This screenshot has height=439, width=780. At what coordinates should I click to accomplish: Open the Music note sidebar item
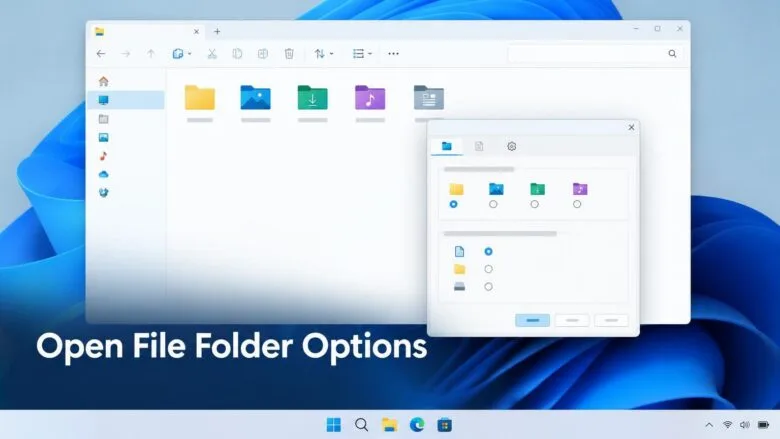[x=103, y=156]
